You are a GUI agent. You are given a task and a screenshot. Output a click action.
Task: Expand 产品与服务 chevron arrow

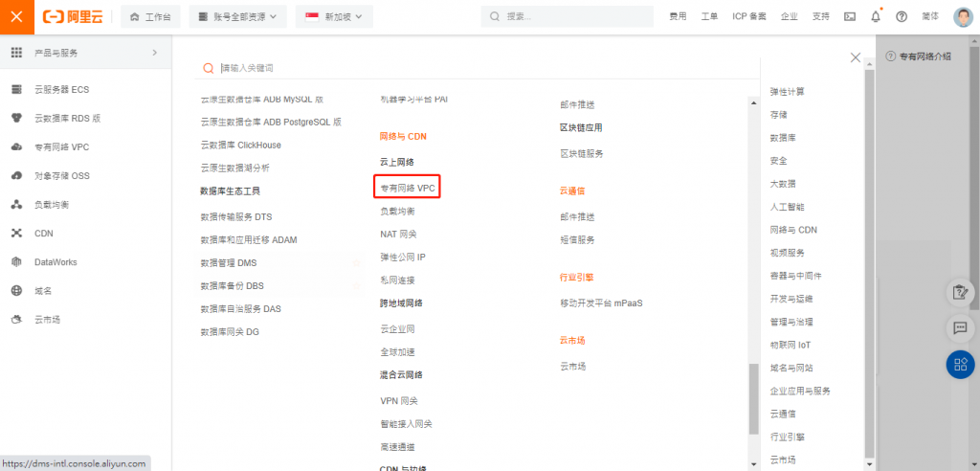coord(154,53)
